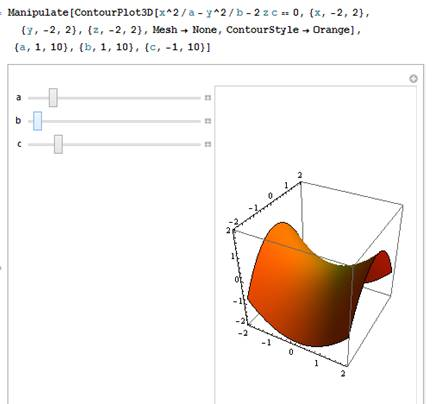Click the label a beside the first slider

click(x=19, y=97)
